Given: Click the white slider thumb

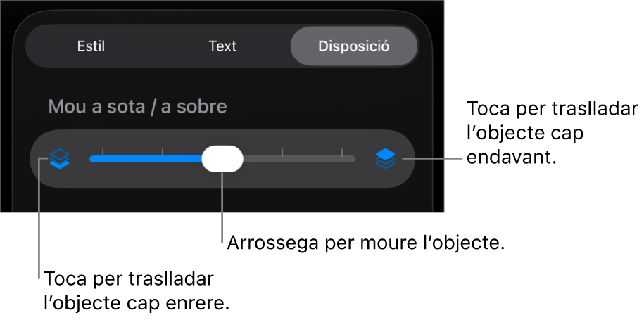Looking at the screenshot, I should click(x=222, y=159).
